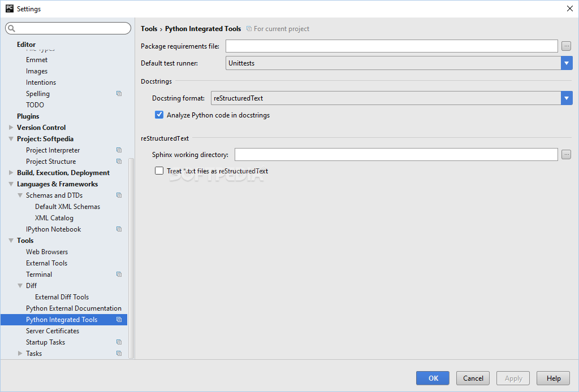579x392 pixels.
Task: Expand the Version Control node
Action: (x=11, y=128)
